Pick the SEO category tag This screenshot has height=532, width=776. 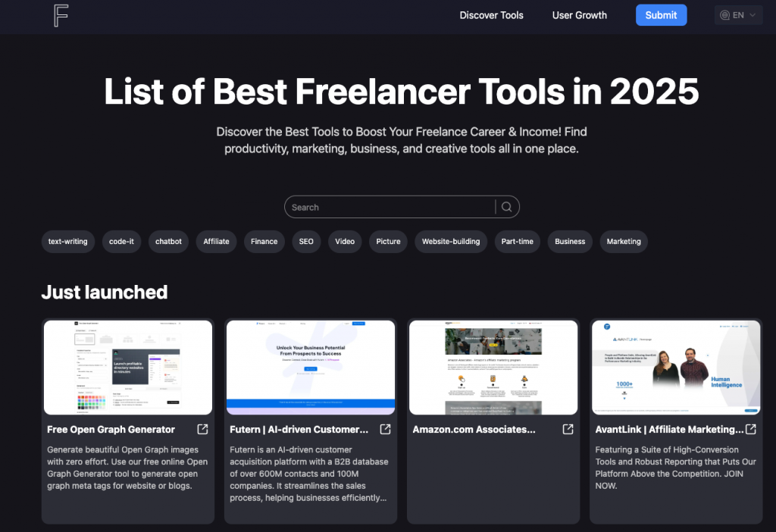tap(306, 242)
